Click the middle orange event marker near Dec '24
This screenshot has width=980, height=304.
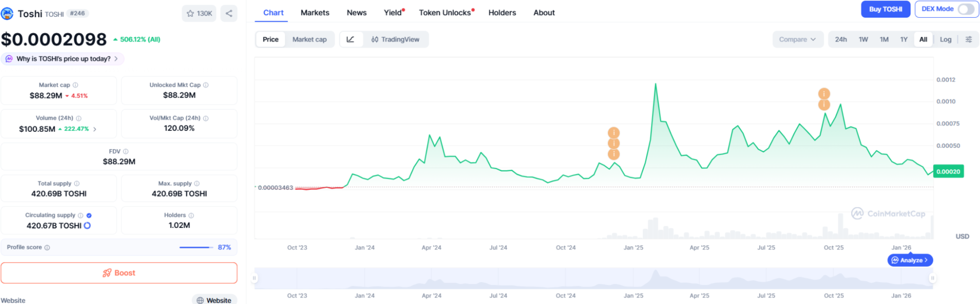tap(614, 143)
